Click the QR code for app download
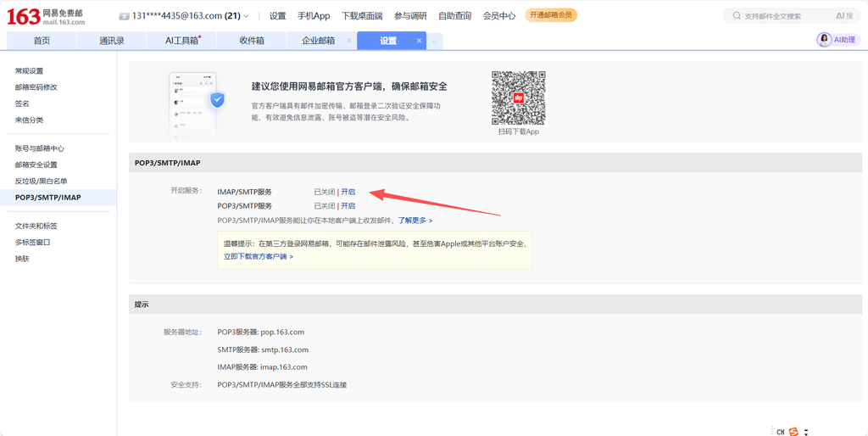 point(518,98)
